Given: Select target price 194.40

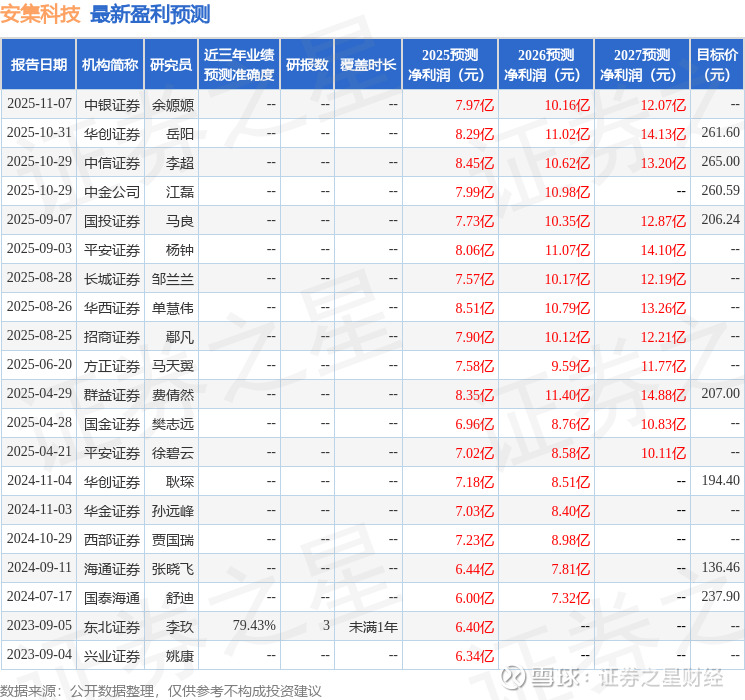Looking at the screenshot, I should pos(720,480).
